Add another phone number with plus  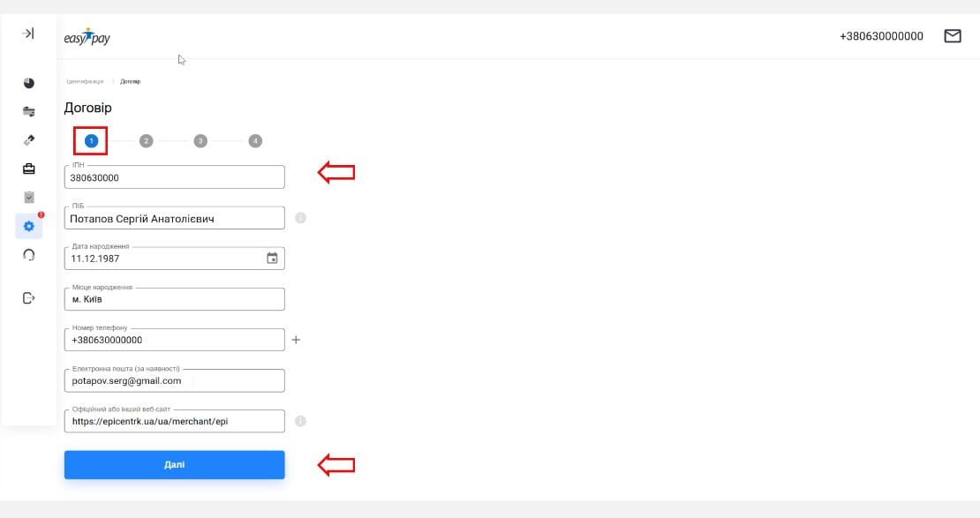coord(297,340)
